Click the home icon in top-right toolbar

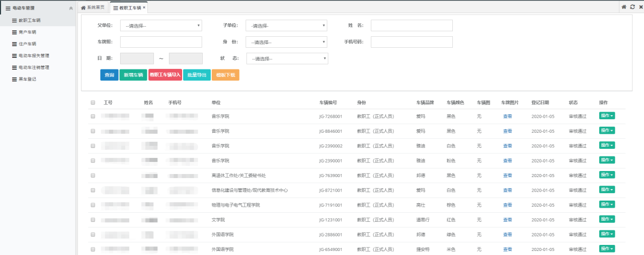(x=624, y=7)
